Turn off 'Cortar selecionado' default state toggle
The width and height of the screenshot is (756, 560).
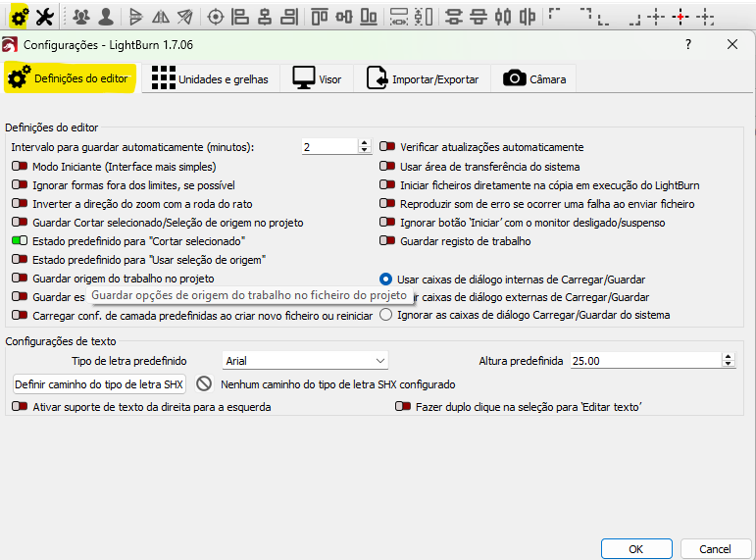tap(20, 240)
